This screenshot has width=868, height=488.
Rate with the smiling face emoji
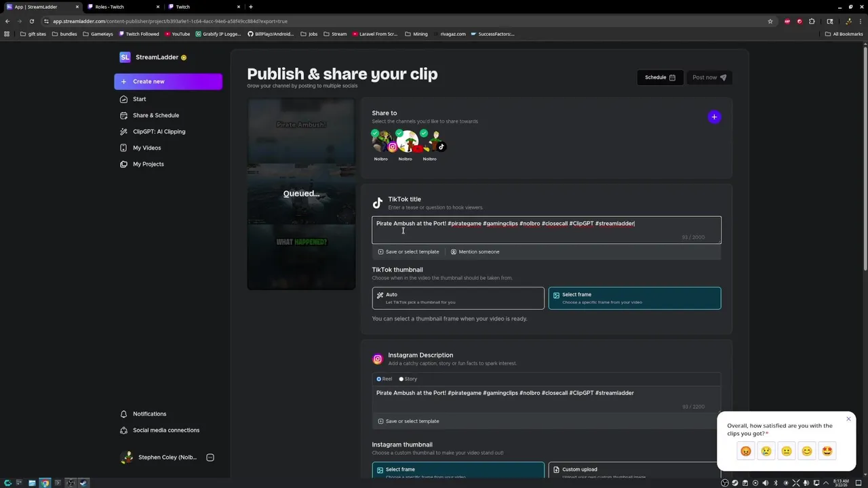(807, 451)
